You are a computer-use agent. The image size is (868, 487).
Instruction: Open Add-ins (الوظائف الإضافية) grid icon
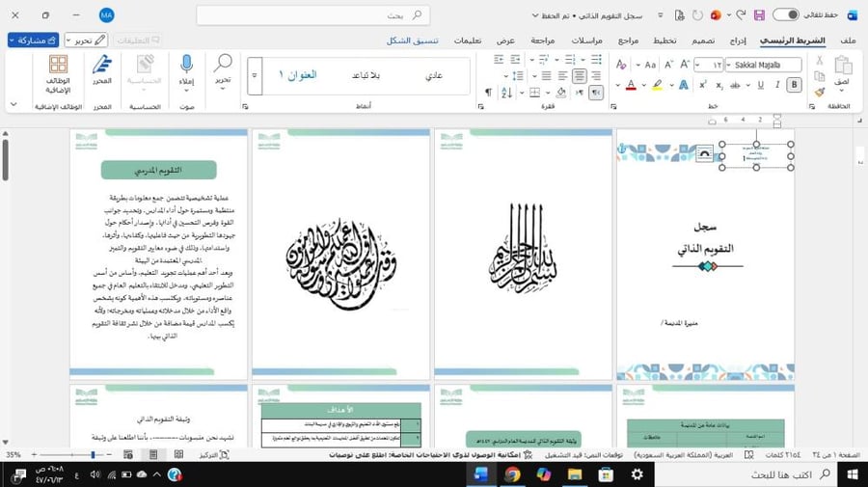click(58, 65)
